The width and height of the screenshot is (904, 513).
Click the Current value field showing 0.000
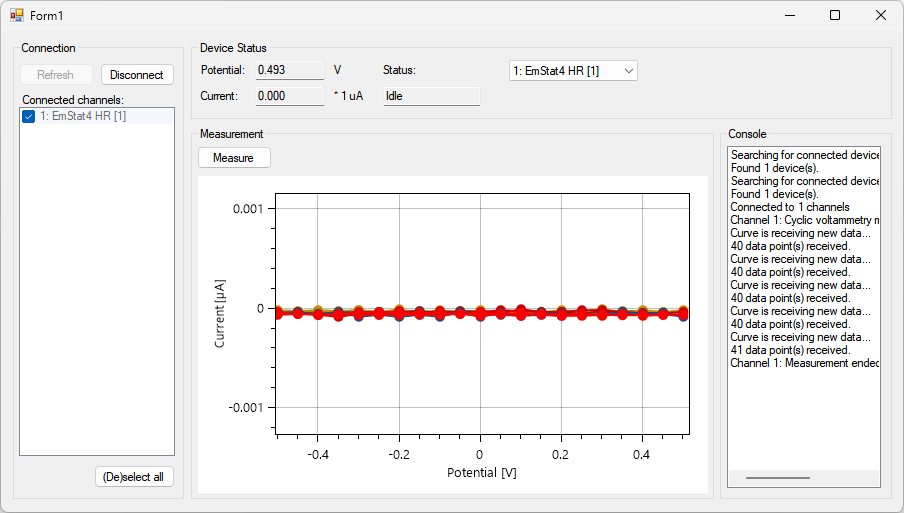click(290, 96)
